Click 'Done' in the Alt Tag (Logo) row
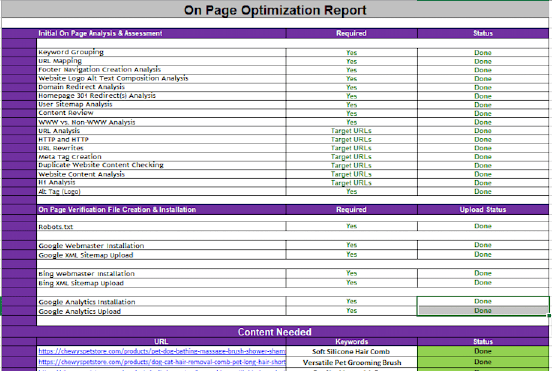 click(x=483, y=191)
